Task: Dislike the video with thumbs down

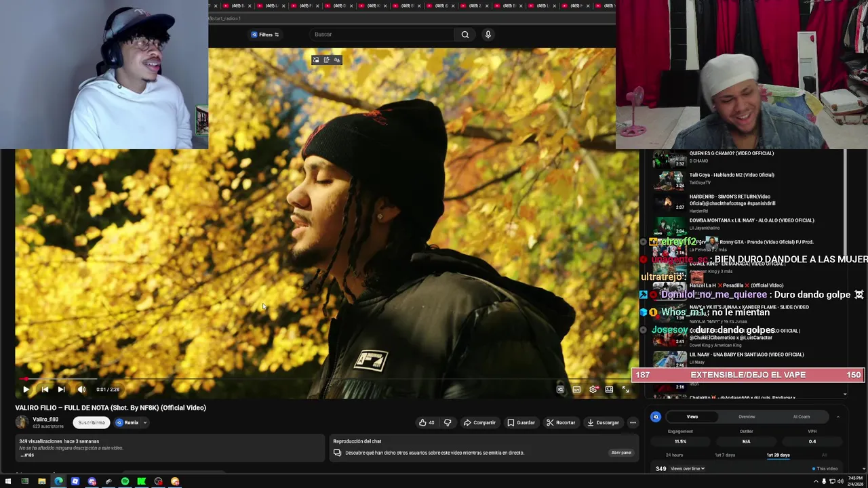Action: click(x=448, y=422)
